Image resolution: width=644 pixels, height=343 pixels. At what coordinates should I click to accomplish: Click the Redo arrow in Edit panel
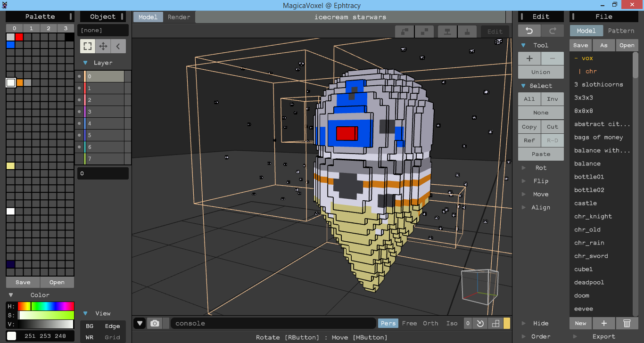click(x=553, y=31)
